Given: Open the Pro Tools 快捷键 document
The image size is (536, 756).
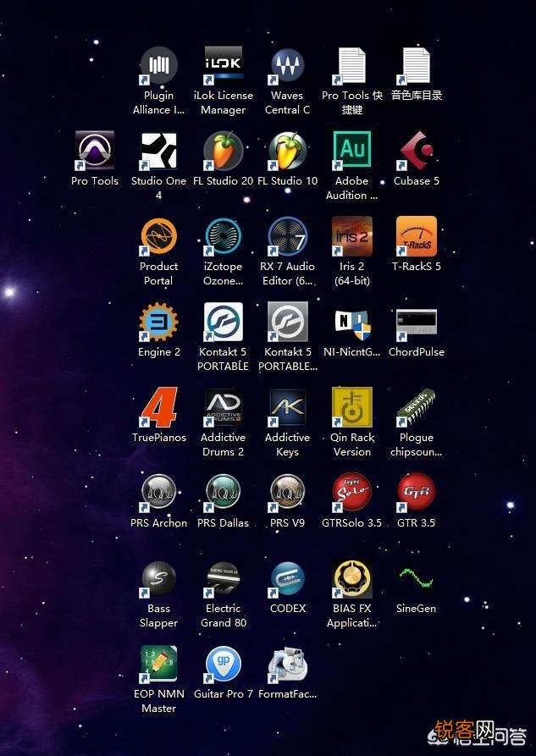Looking at the screenshot, I should pyautogui.click(x=351, y=65).
